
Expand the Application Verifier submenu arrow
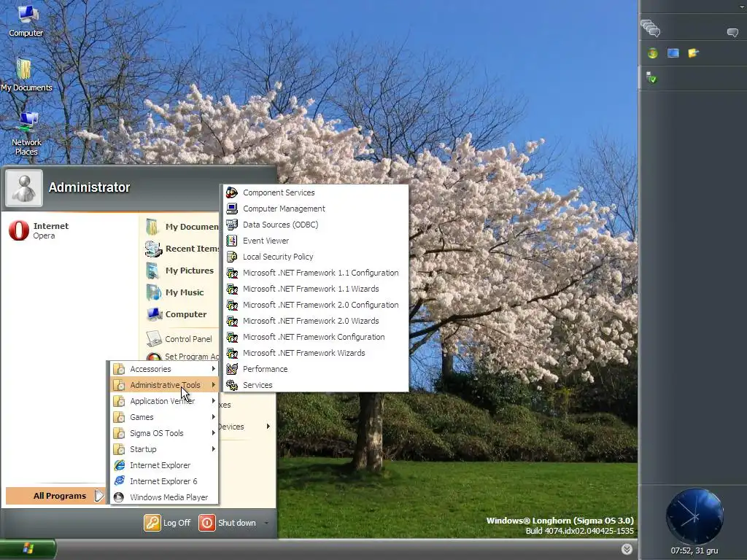(214, 401)
